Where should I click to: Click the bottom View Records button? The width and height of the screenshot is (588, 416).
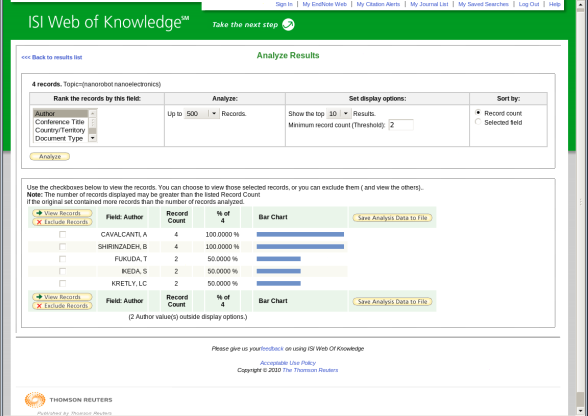click(x=62, y=297)
